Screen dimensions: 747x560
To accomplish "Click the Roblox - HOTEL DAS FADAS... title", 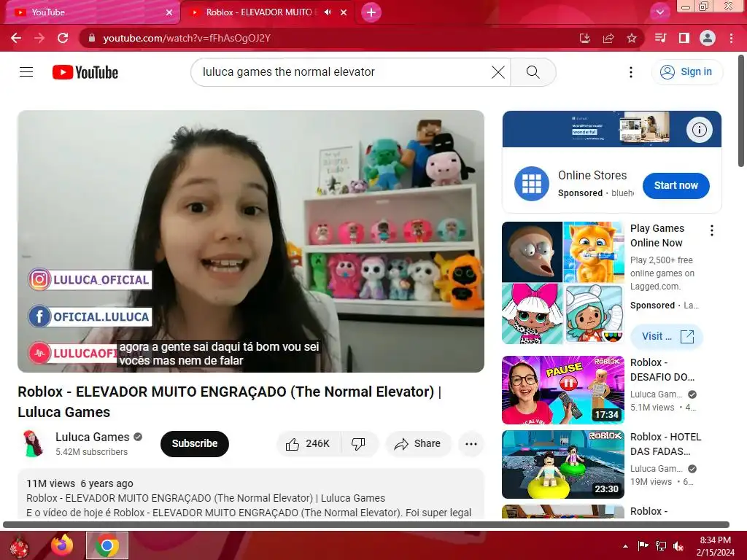I will pyautogui.click(x=665, y=444).
